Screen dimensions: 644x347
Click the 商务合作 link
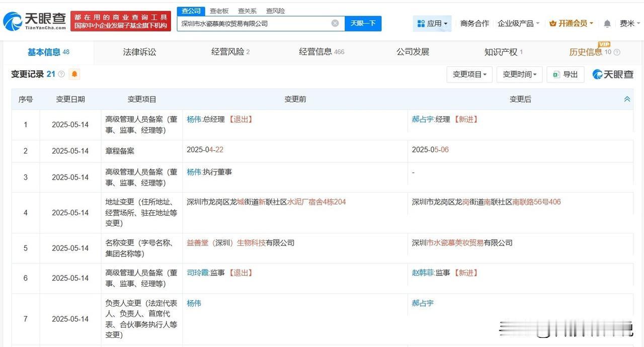[474, 24]
